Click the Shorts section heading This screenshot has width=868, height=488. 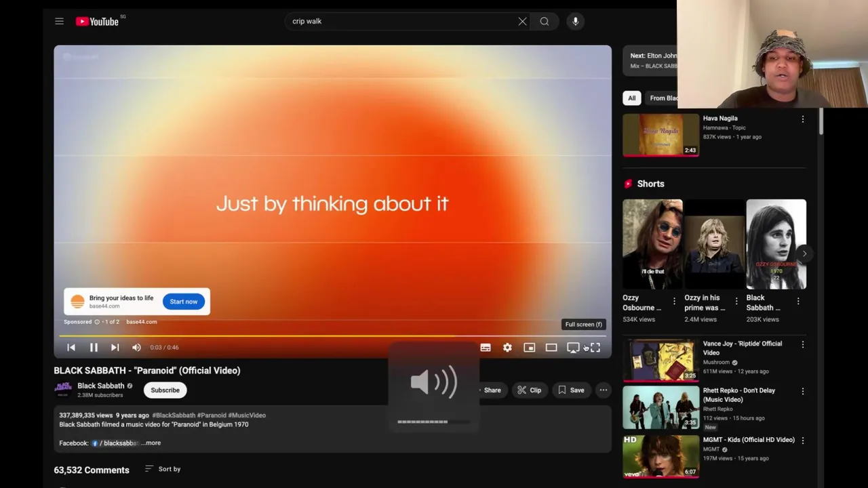650,184
